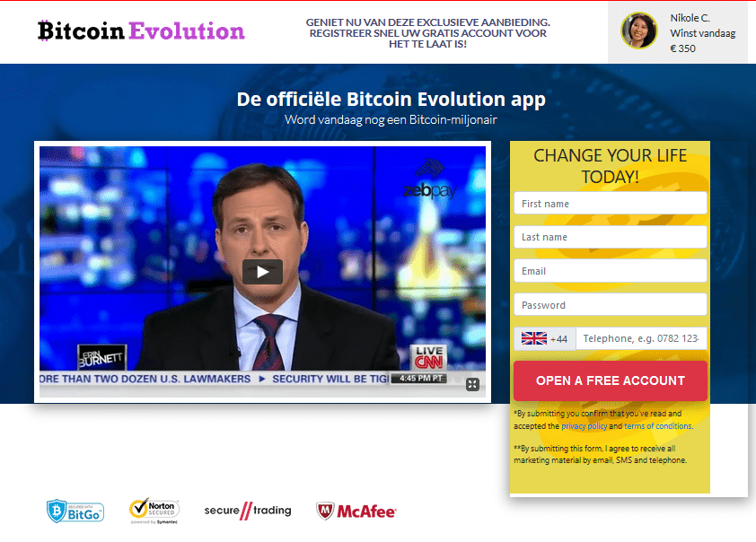Click the BitGo security badge
Screen dimensions: 756x542
(x=75, y=511)
